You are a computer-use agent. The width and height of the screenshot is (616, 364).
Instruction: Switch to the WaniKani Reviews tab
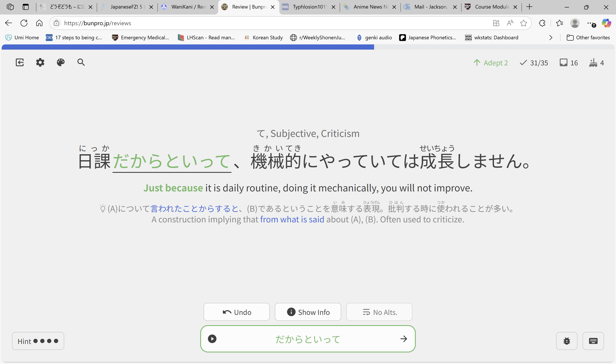(x=188, y=7)
